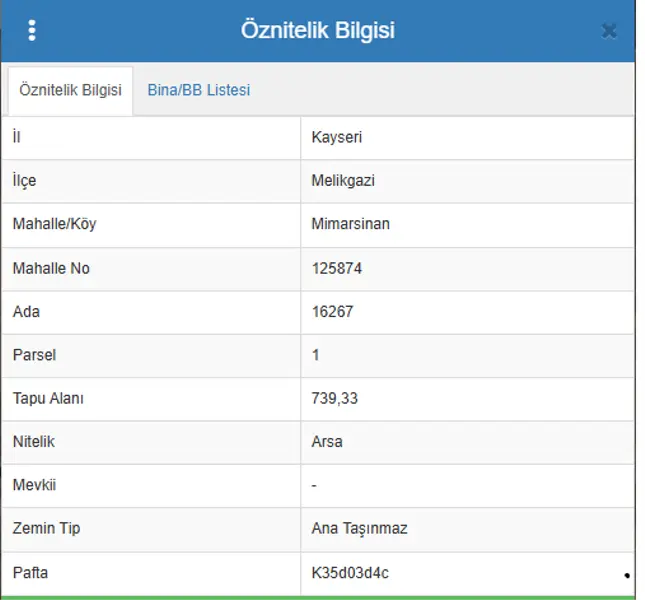The width and height of the screenshot is (645, 600).
Task: Close the Öznitelik Bilgisi panel
Action: [x=609, y=31]
